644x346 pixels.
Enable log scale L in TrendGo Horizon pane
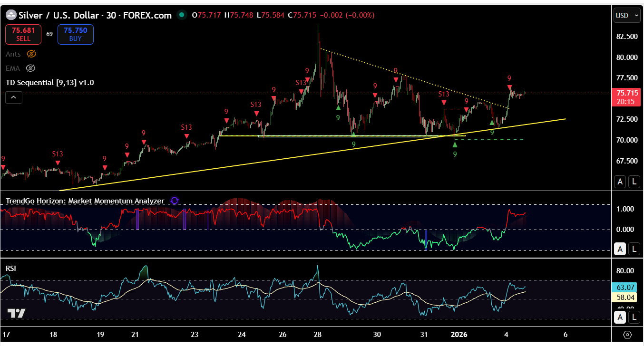click(634, 249)
